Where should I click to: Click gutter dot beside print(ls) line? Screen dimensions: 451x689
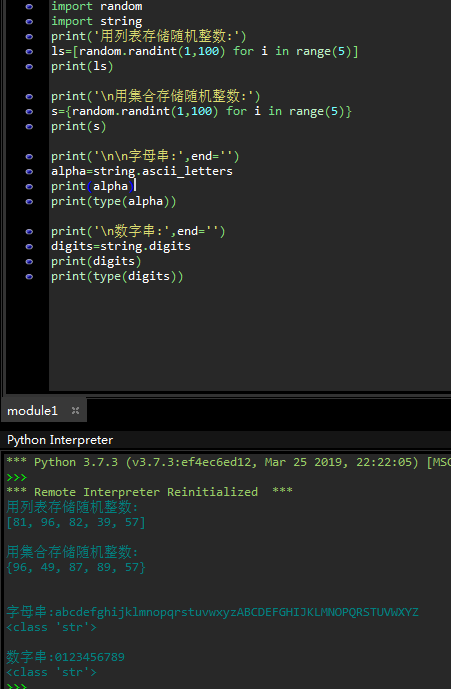point(29,66)
